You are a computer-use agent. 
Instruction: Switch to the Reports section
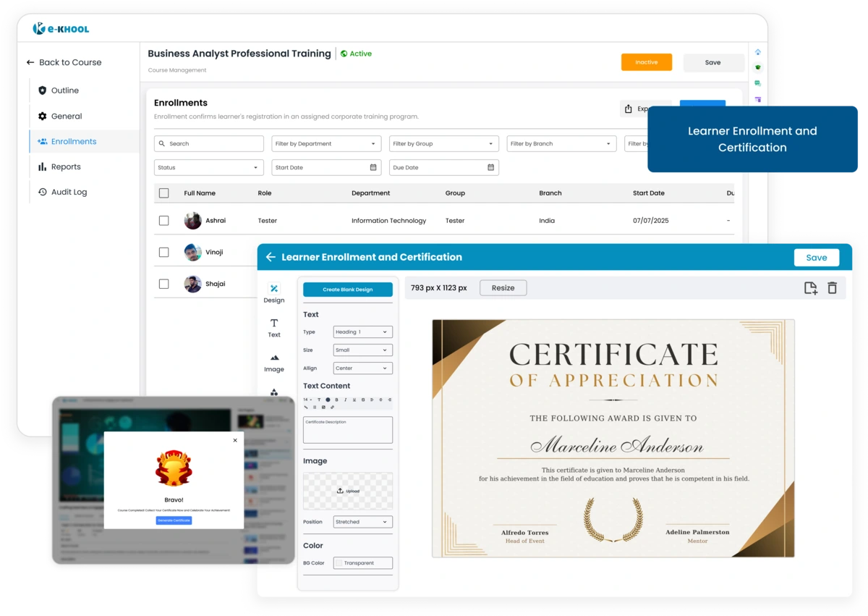coord(67,166)
